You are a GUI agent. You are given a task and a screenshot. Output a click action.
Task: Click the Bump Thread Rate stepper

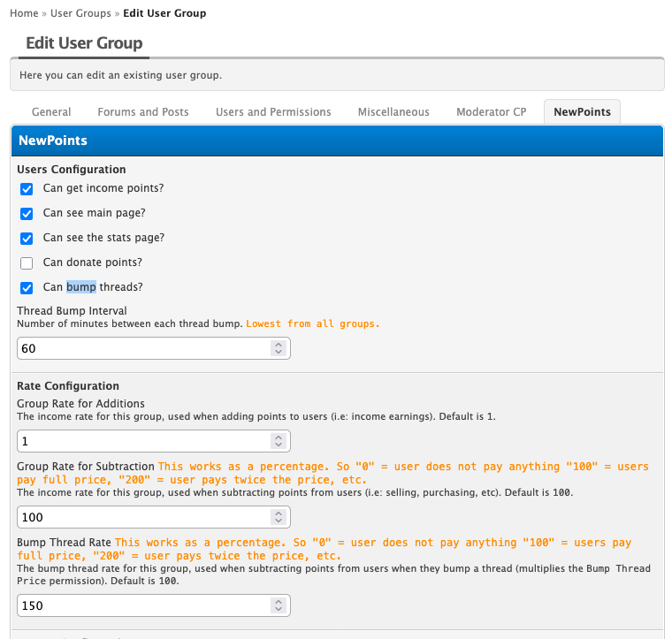279,605
